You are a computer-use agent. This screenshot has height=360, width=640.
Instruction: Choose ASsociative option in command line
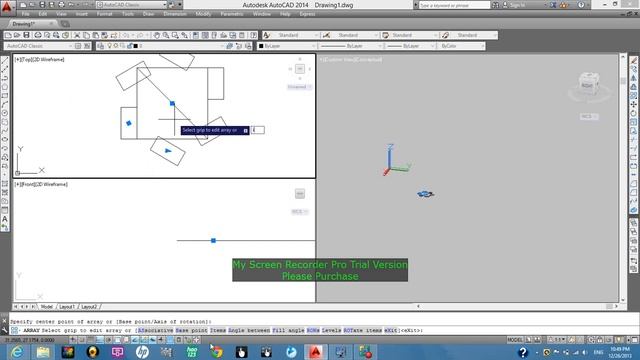coord(156,330)
